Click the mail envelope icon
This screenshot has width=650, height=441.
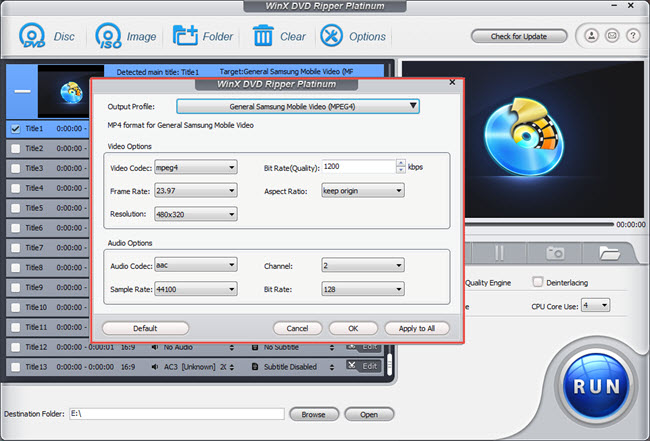point(612,36)
